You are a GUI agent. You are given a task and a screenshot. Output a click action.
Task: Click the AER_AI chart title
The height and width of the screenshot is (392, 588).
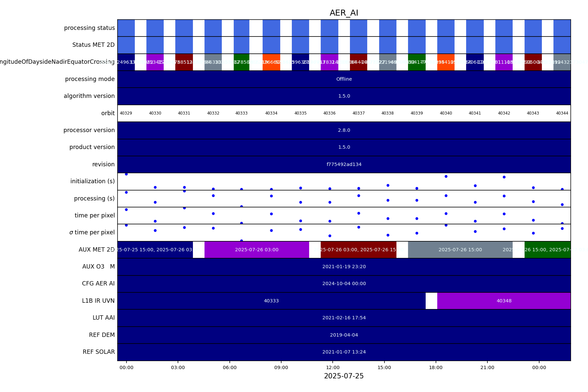point(344,13)
